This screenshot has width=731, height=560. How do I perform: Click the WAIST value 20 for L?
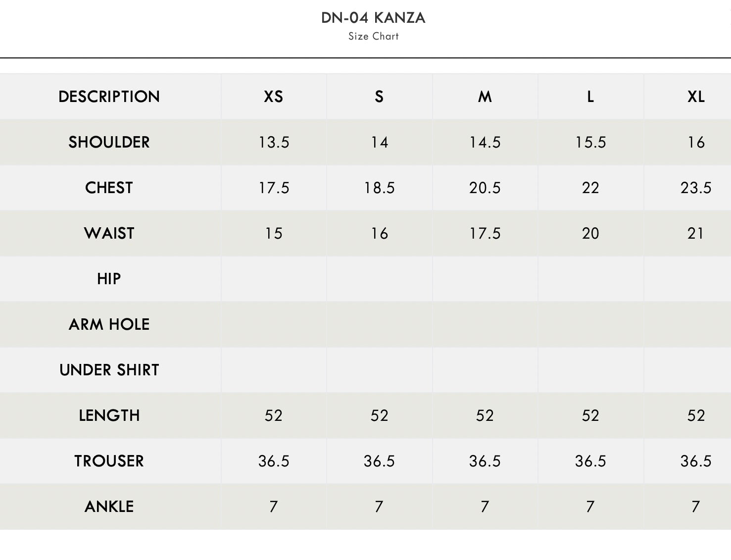coord(590,233)
